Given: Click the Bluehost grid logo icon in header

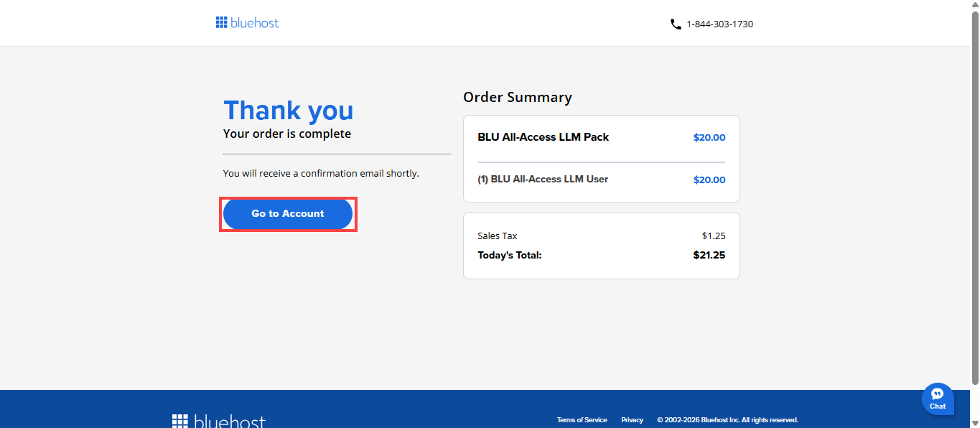Looking at the screenshot, I should pyautogui.click(x=221, y=22).
